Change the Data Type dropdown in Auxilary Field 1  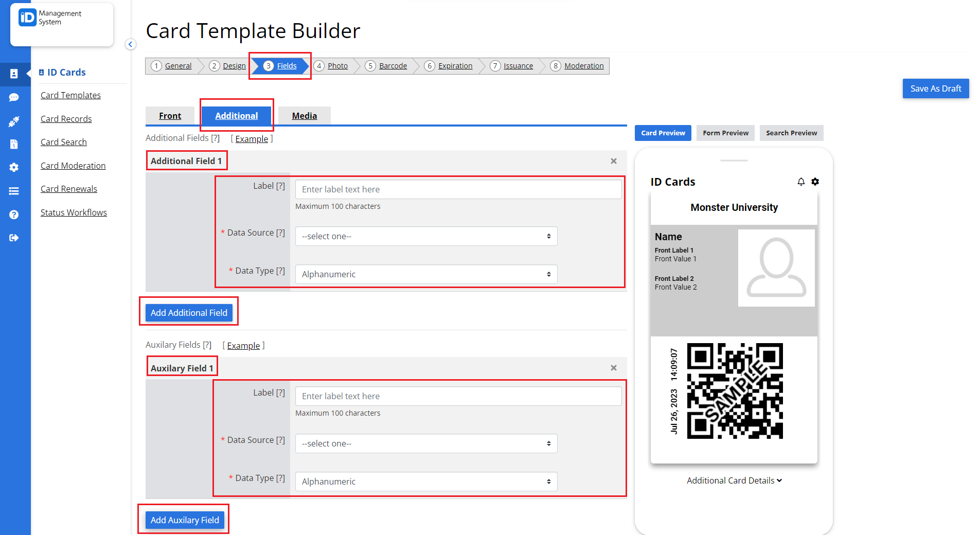click(x=425, y=481)
